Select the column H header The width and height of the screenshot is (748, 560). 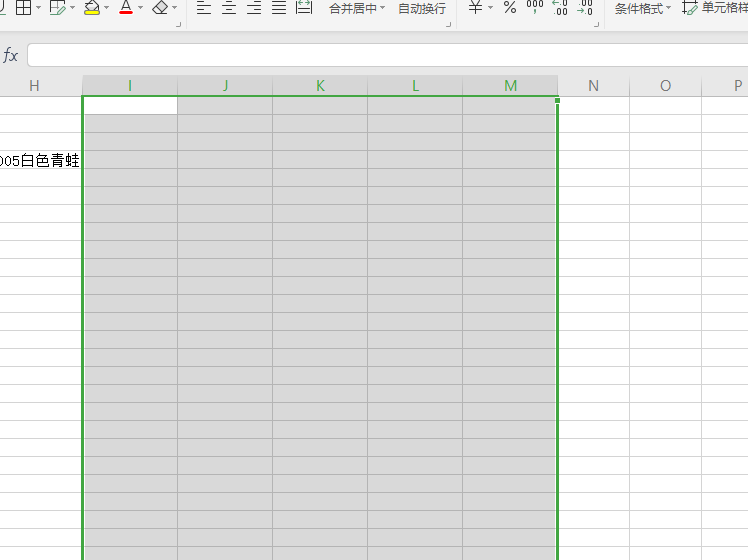(x=34, y=86)
